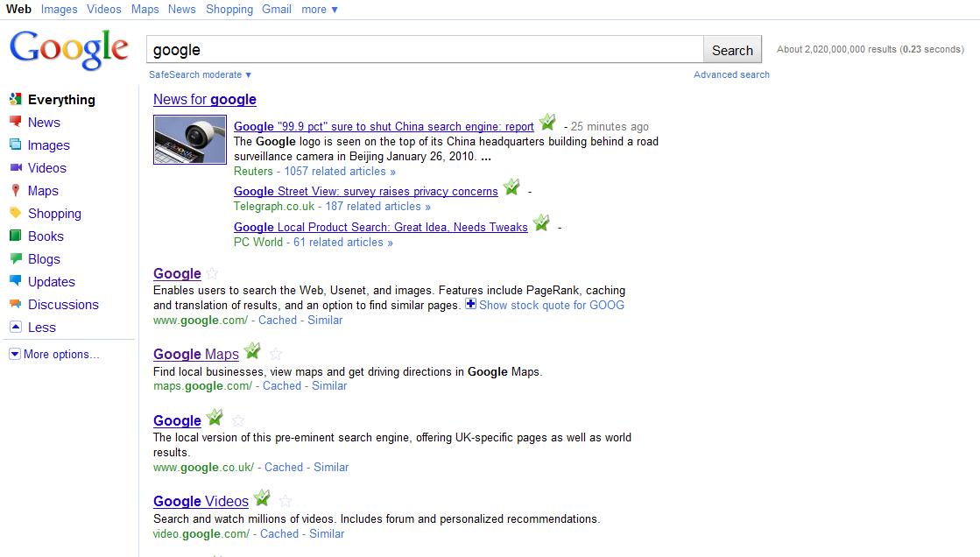The image size is (980, 557).
Task: Open Similar link for maps.google.com
Action: click(329, 385)
